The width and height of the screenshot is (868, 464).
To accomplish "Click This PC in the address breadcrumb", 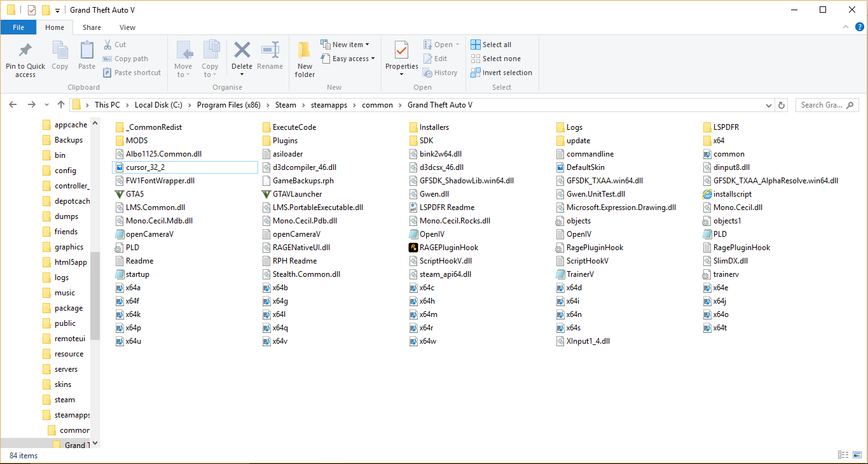I will (x=107, y=105).
